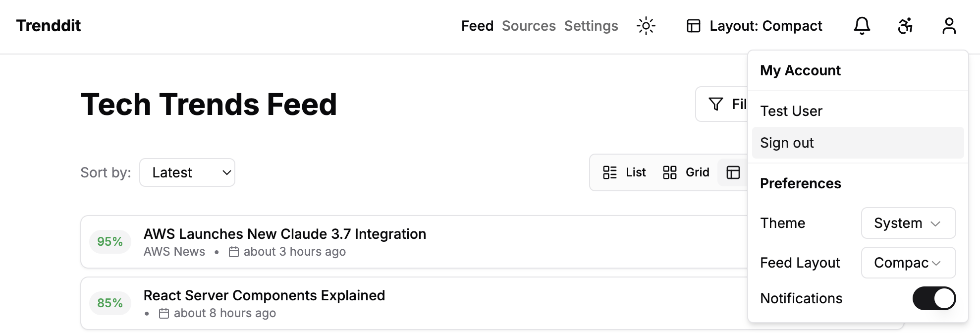Image resolution: width=980 pixels, height=334 pixels.
Task: Select Test User menu entry
Action: [791, 111]
